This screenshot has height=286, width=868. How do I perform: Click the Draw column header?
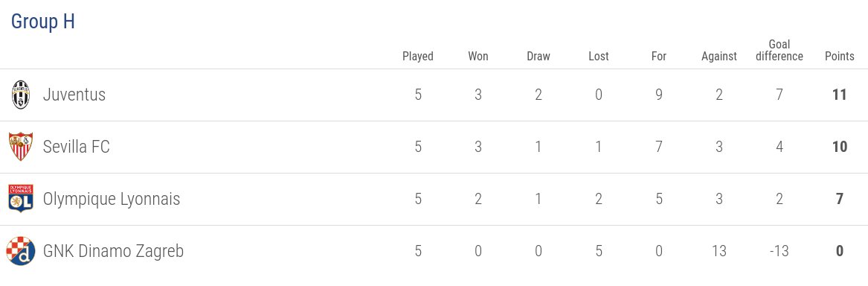[539, 56]
